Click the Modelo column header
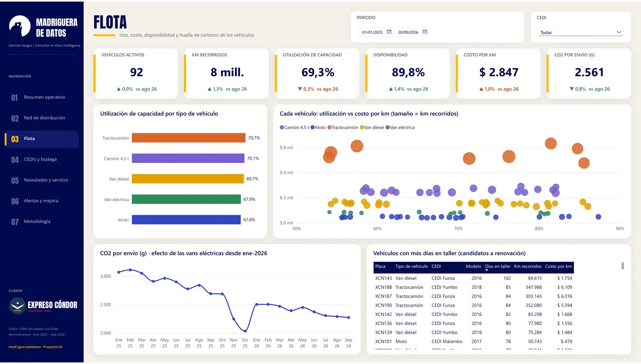This screenshot has width=641, height=364. point(473,266)
